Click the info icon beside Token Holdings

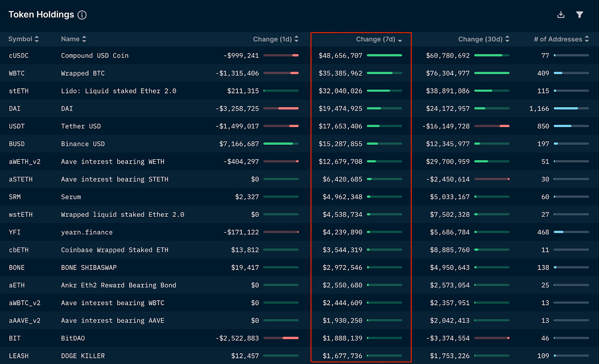pyautogui.click(x=82, y=15)
